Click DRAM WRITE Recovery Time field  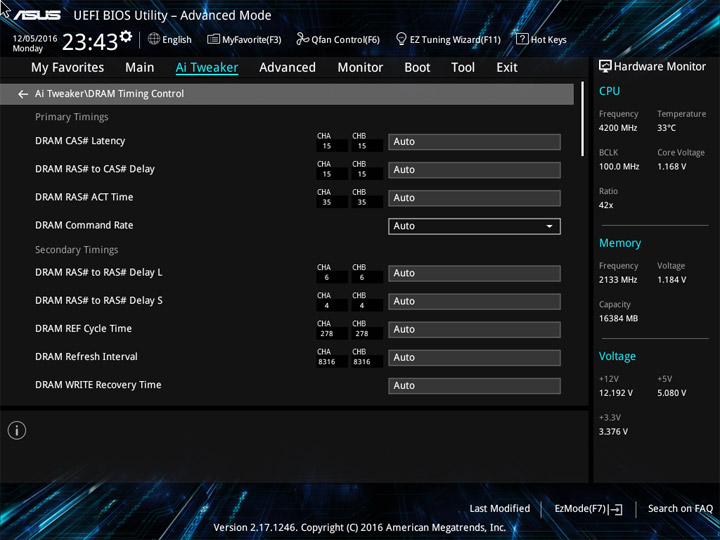(x=474, y=386)
